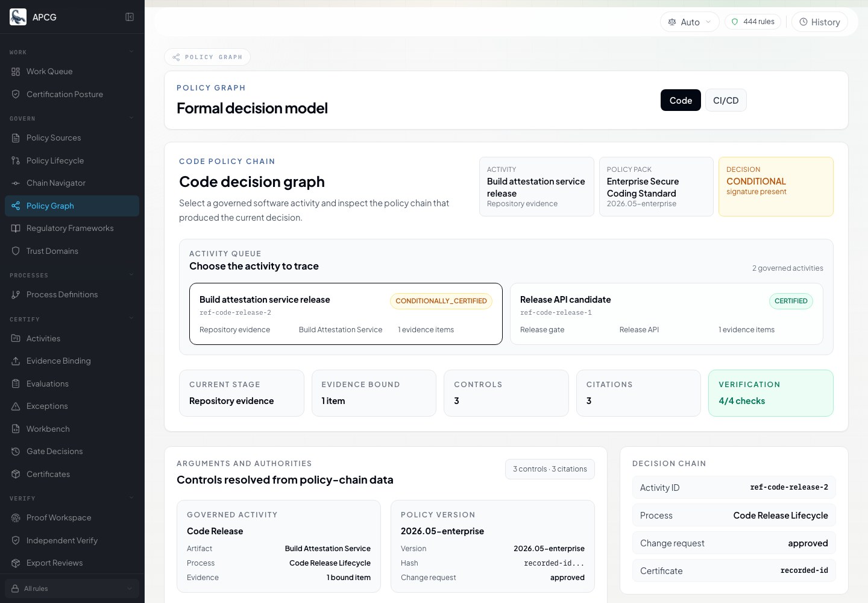Click Process Definitions icon
868x603 pixels.
[x=16, y=295]
